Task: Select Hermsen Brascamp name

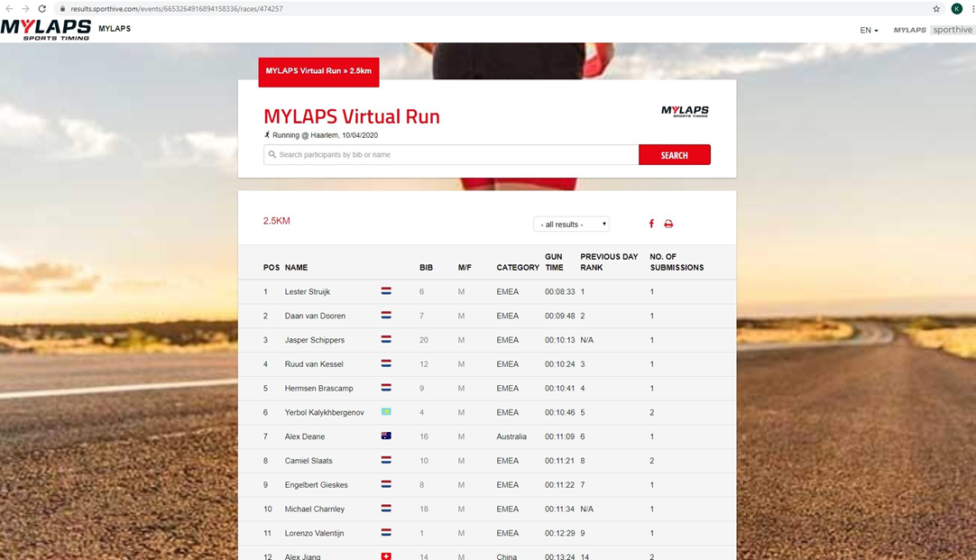Action: tap(318, 389)
